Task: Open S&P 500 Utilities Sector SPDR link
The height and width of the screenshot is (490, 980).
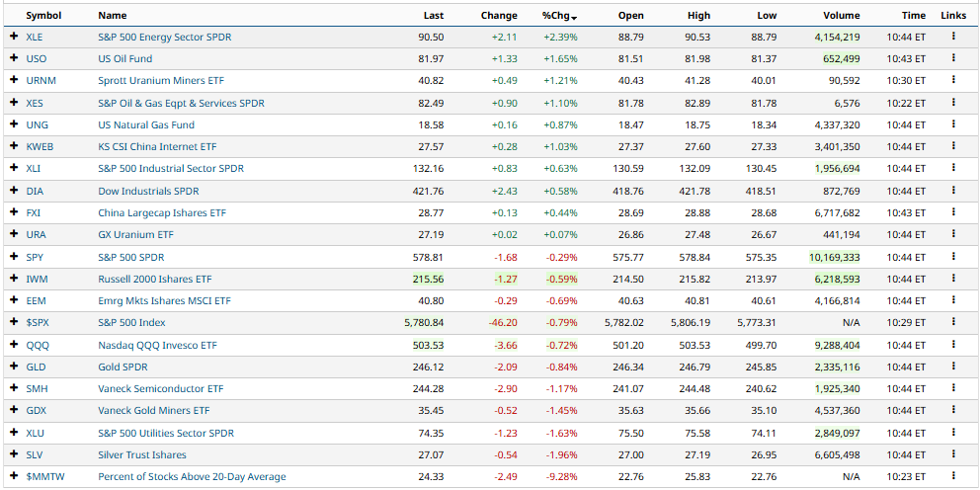Action: click(166, 433)
